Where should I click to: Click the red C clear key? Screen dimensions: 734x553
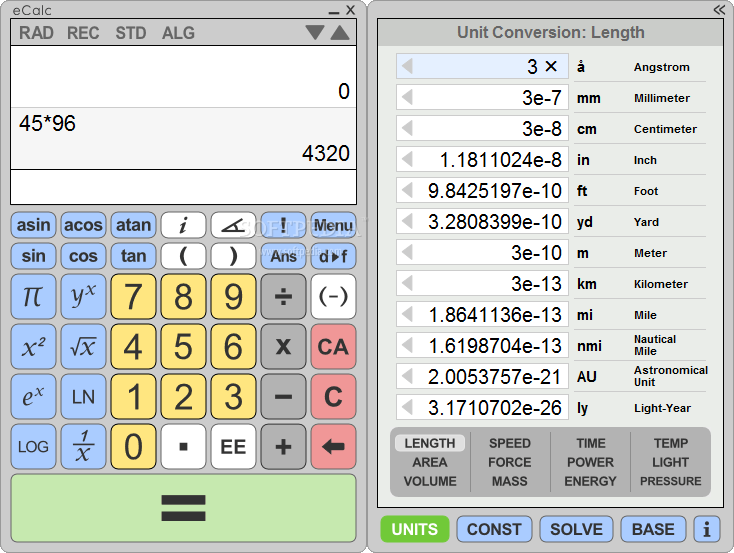[333, 397]
